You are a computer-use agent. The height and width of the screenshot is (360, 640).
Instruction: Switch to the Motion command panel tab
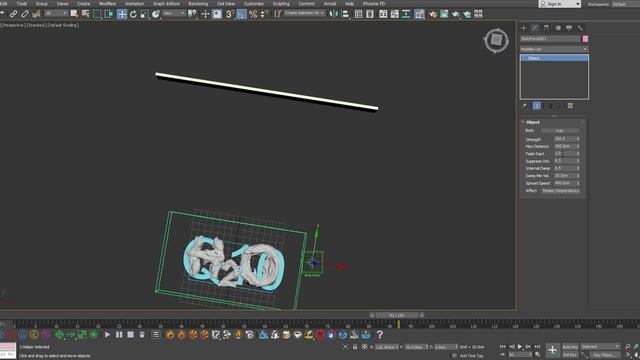[x=558, y=28]
